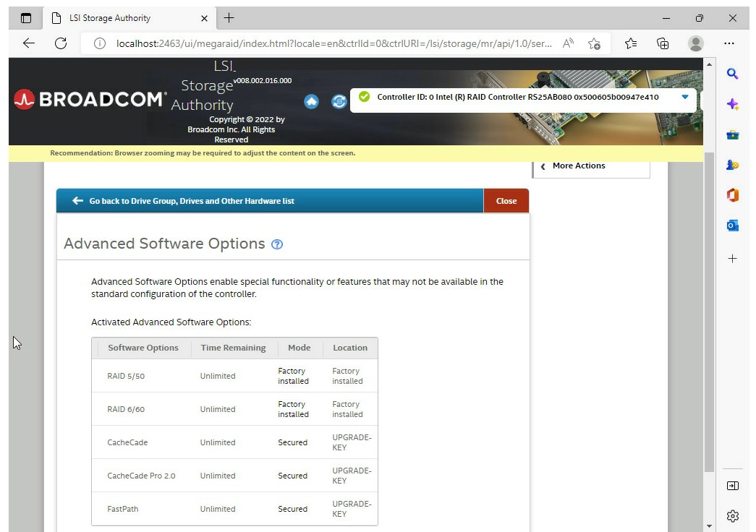Click the red Close button
This screenshot has width=756, height=532.
pyautogui.click(x=506, y=201)
